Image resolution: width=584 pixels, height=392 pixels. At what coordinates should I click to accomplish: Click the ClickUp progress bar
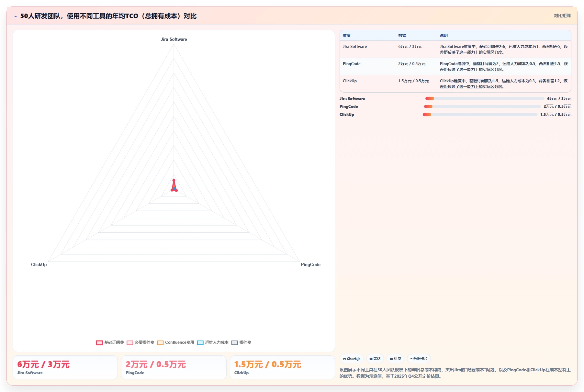click(480, 115)
